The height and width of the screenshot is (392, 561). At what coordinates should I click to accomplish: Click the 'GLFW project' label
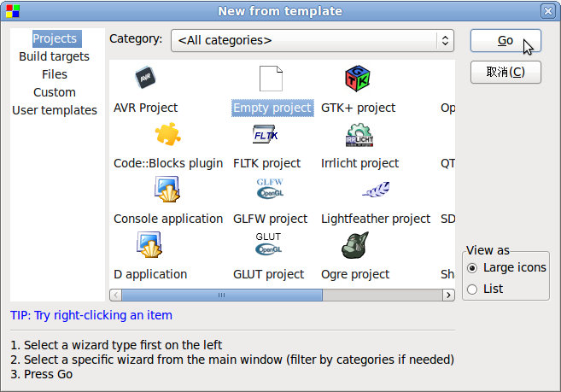(x=270, y=219)
